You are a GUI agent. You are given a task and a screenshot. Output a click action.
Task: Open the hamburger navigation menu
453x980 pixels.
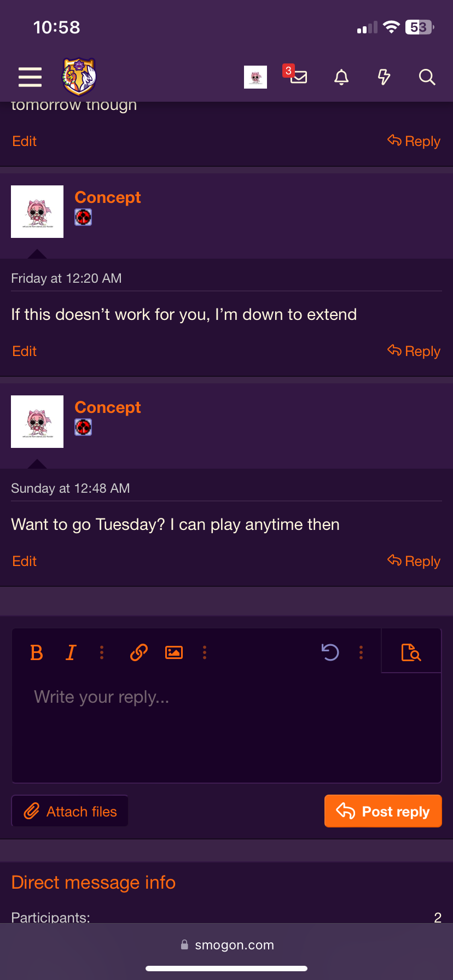click(30, 77)
